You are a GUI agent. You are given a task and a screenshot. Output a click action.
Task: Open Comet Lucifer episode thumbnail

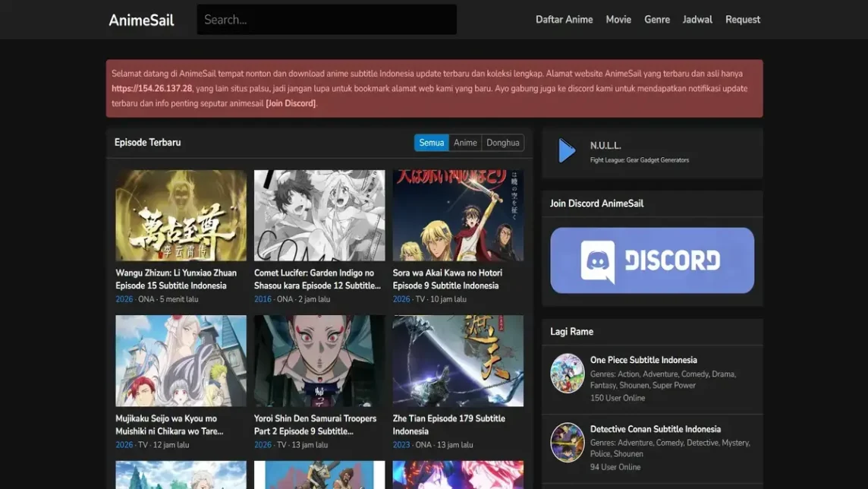point(319,216)
